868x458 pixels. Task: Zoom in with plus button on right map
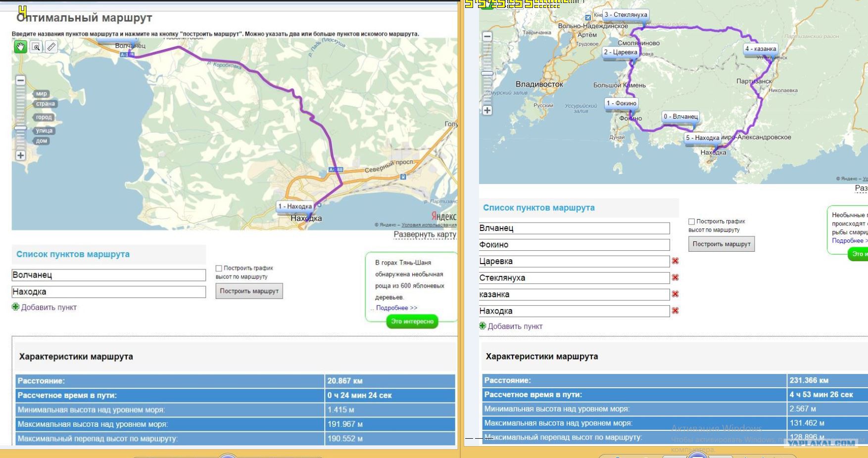pyautogui.click(x=487, y=110)
